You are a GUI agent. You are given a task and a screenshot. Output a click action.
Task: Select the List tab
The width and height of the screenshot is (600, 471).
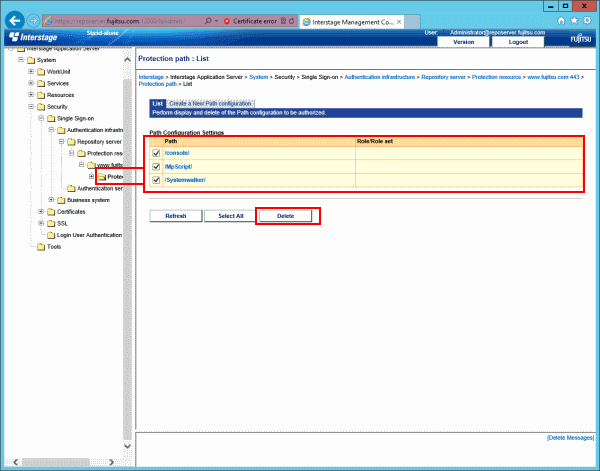(x=158, y=104)
